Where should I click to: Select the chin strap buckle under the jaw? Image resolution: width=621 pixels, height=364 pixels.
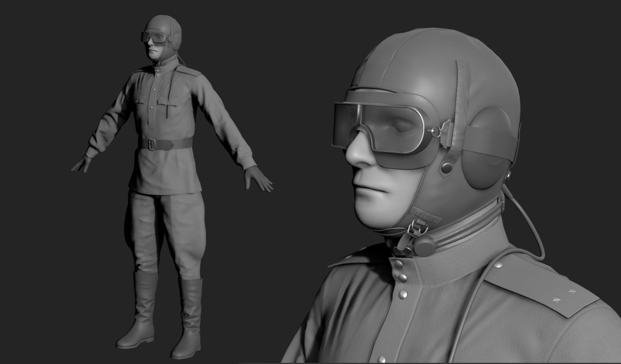[415, 231]
